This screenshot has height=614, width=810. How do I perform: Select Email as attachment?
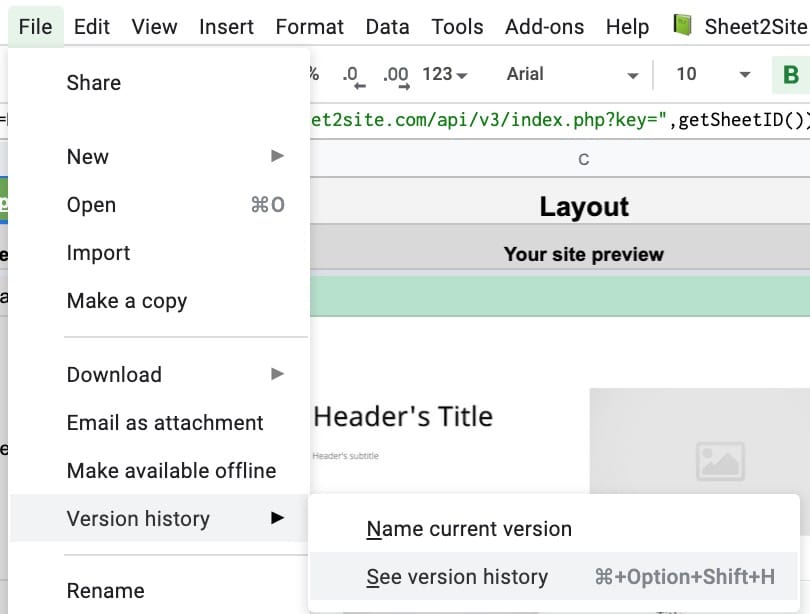point(165,422)
